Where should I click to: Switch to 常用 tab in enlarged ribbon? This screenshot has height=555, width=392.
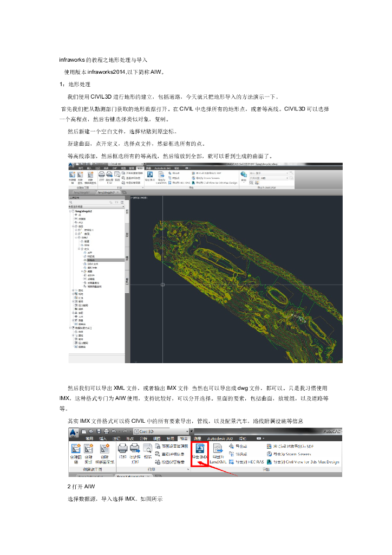pyautogui.click(x=89, y=438)
